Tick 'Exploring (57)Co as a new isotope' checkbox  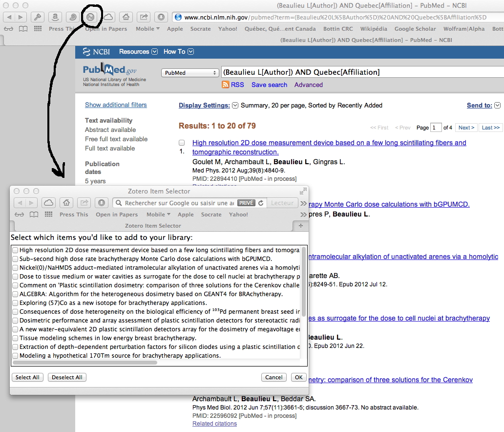pyautogui.click(x=16, y=303)
